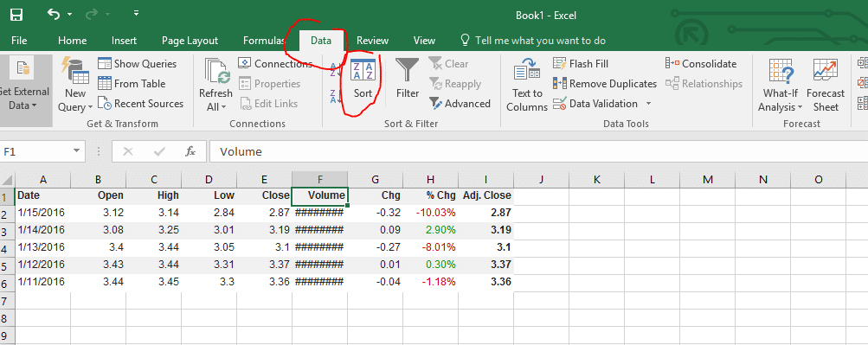Click Remove Duplicates

pos(605,84)
